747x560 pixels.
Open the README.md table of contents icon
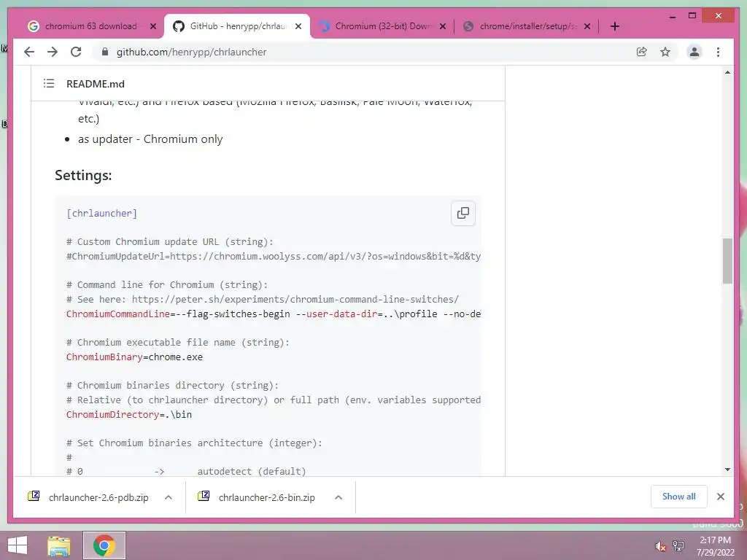(x=49, y=84)
